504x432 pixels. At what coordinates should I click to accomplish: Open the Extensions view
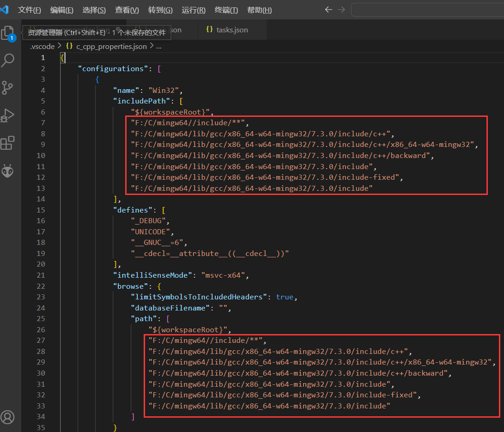[x=8, y=143]
